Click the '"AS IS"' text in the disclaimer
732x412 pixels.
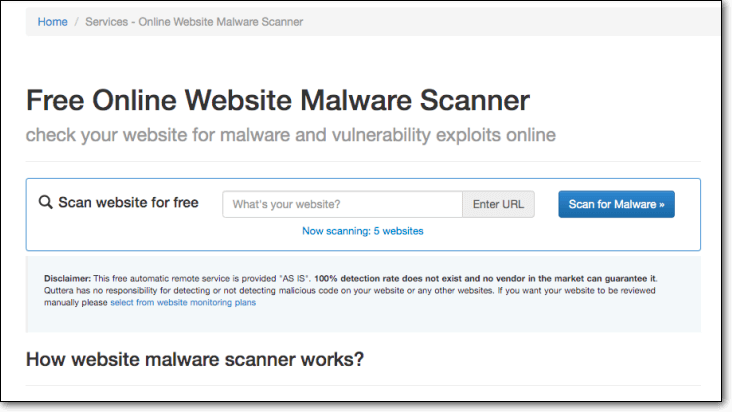pos(295,279)
